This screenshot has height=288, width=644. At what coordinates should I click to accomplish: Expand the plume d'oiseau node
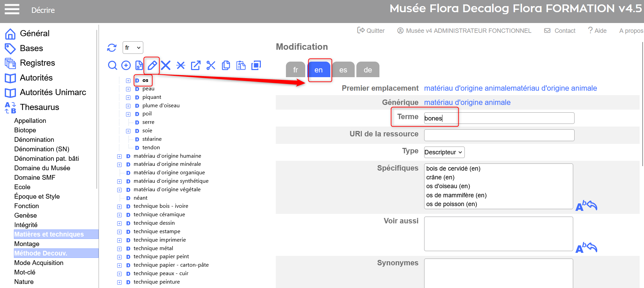[x=128, y=106]
